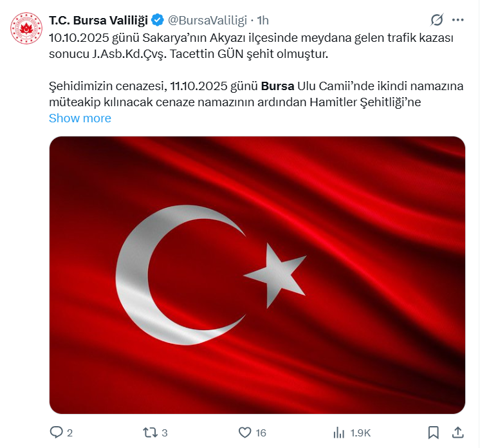Open the @BursaValiligi handle link
The image size is (480, 448).
tap(207, 19)
